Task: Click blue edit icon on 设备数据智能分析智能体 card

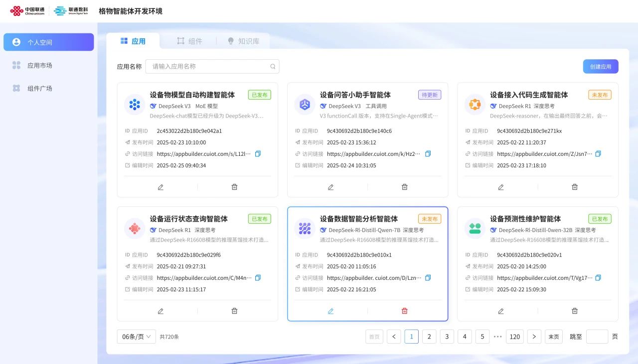Action: 330,311
